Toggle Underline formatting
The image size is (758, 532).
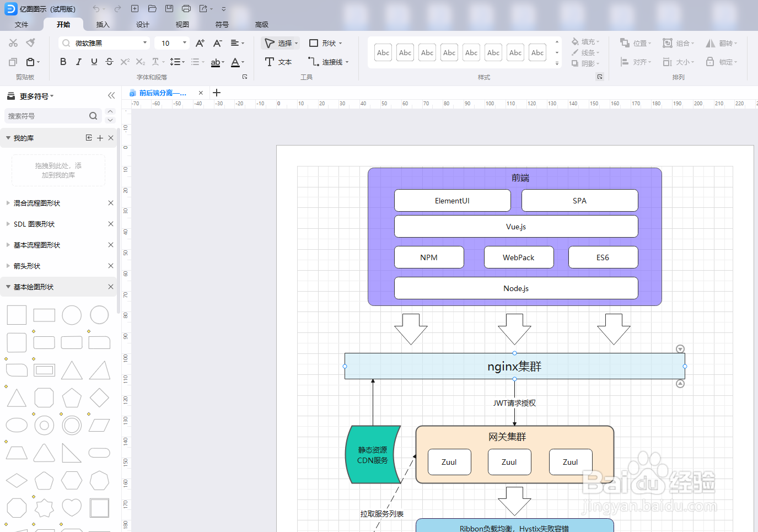[x=94, y=62]
